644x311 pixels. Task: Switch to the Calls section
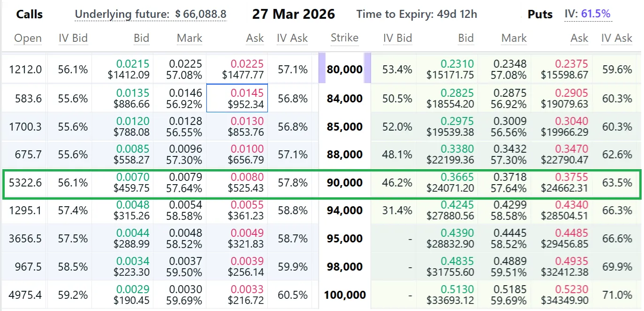tap(29, 14)
